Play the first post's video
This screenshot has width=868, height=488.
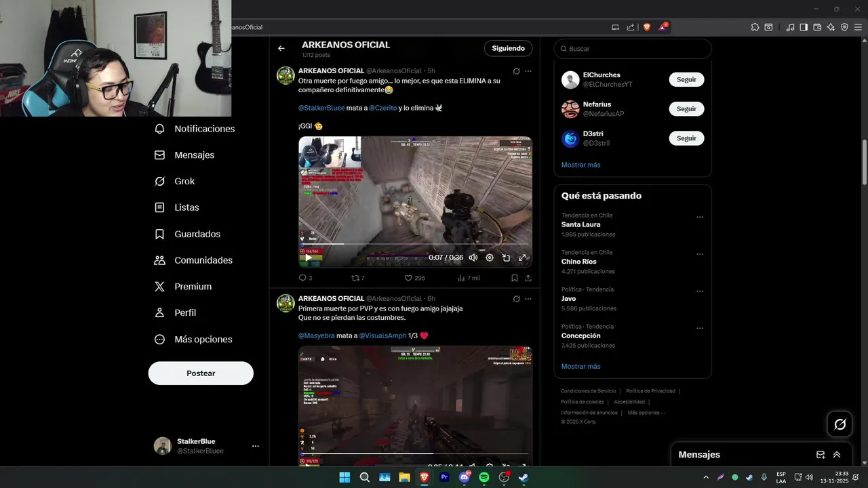[x=309, y=258]
